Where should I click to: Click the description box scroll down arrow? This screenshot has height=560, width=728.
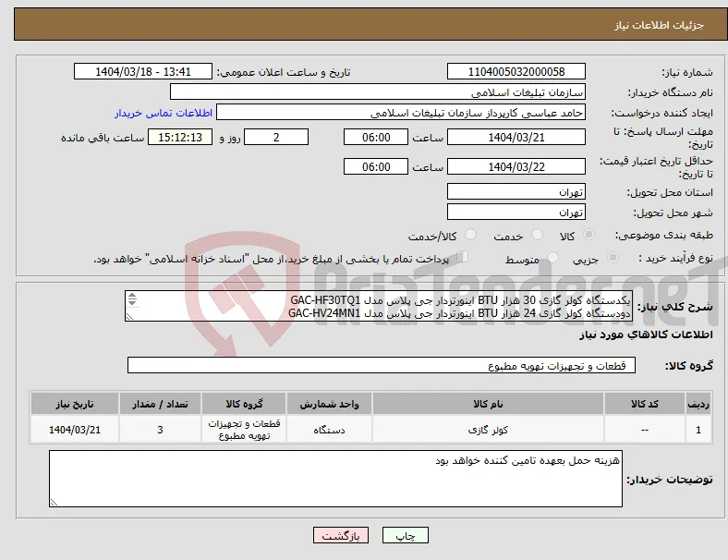(x=132, y=302)
